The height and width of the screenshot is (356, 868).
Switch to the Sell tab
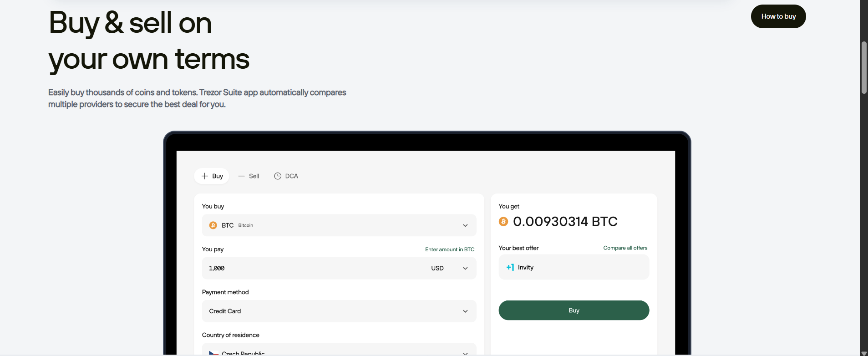pos(249,176)
